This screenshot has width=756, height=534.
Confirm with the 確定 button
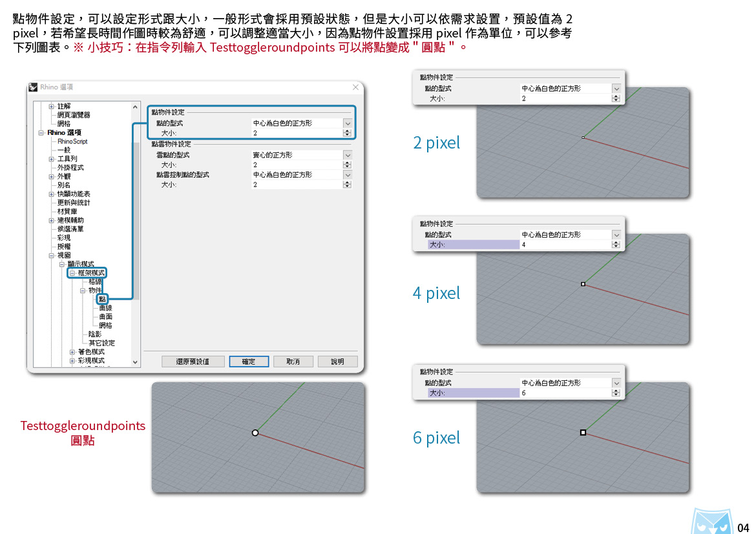(x=249, y=362)
